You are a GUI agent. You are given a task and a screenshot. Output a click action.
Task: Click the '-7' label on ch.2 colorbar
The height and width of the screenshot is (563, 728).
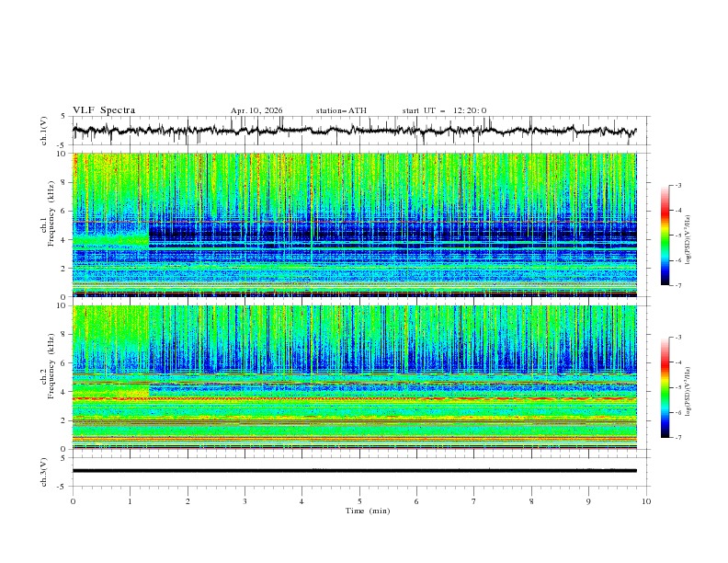pyautogui.click(x=677, y=438)
